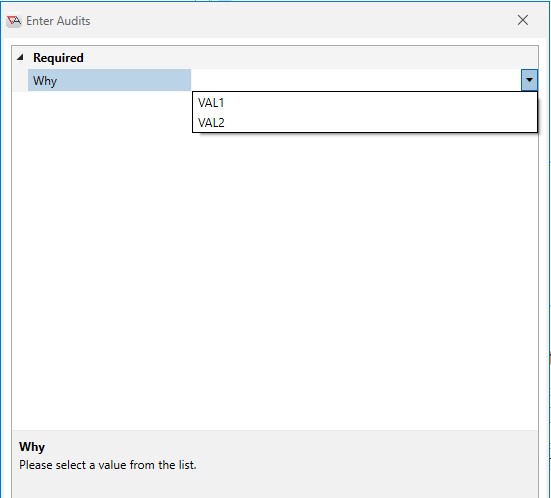Viewport: 551px width, 498px height.
Task: Click the left gutter beside the Why row
Action: click(20, 80)
